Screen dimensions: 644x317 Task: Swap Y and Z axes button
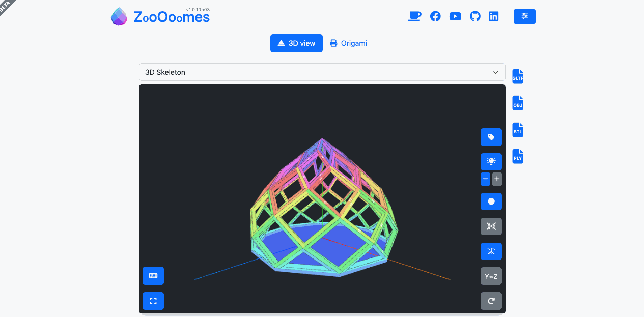491,276
